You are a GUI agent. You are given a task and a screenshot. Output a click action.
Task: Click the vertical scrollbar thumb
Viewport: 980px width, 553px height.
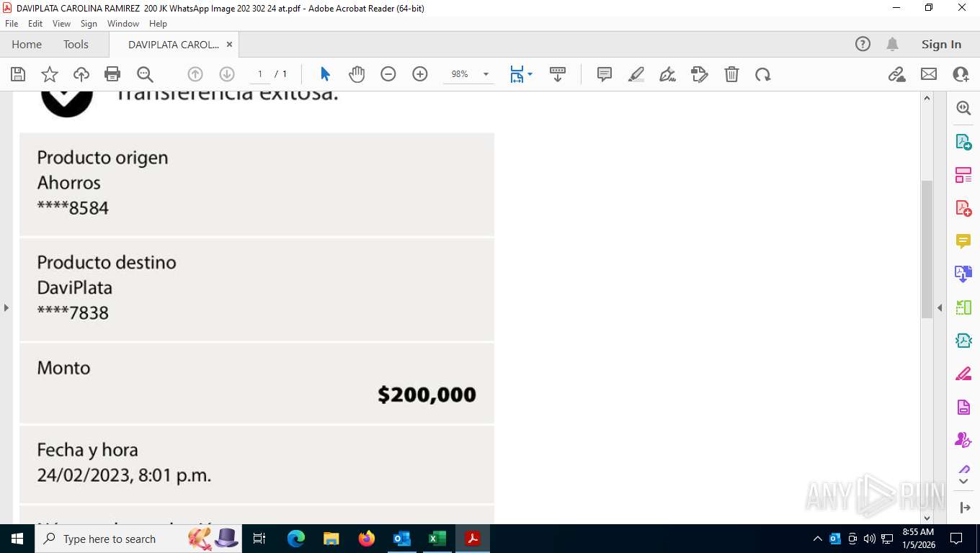point(927,249)
